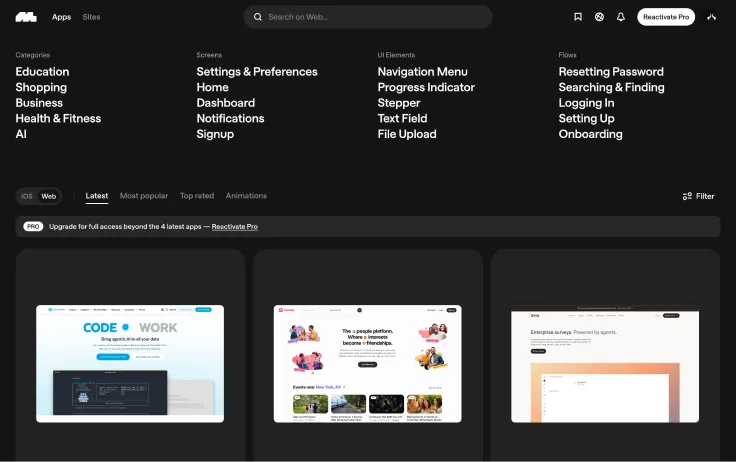The width and height of the screenshot is (736, 462).
Task: Follow the Reactivate Pro banner link
Action: (235, 226)
